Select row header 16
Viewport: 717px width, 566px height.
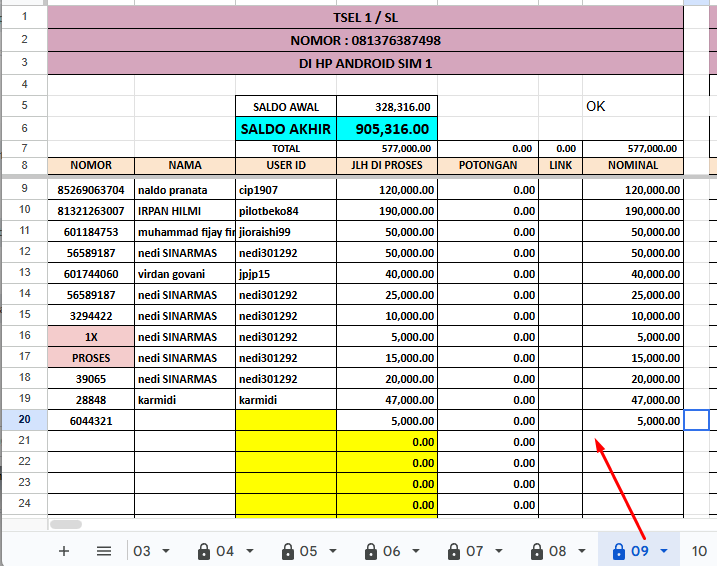click(24, 336)
